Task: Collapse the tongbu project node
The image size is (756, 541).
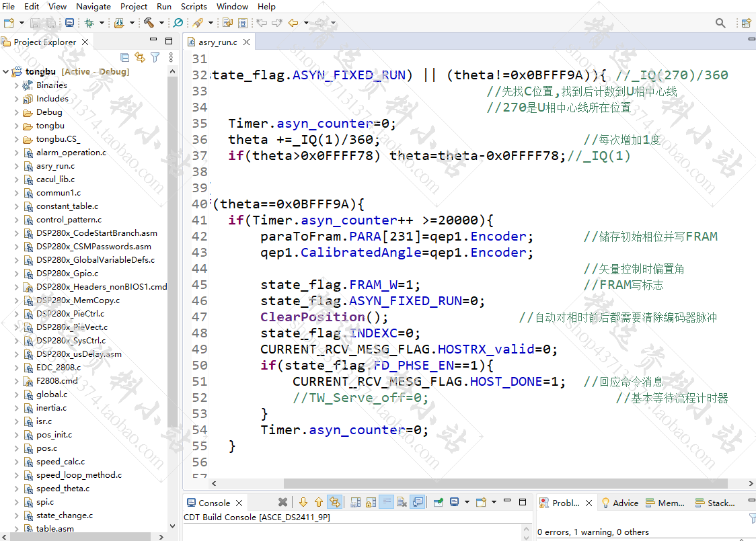Action: click(6, 72)
